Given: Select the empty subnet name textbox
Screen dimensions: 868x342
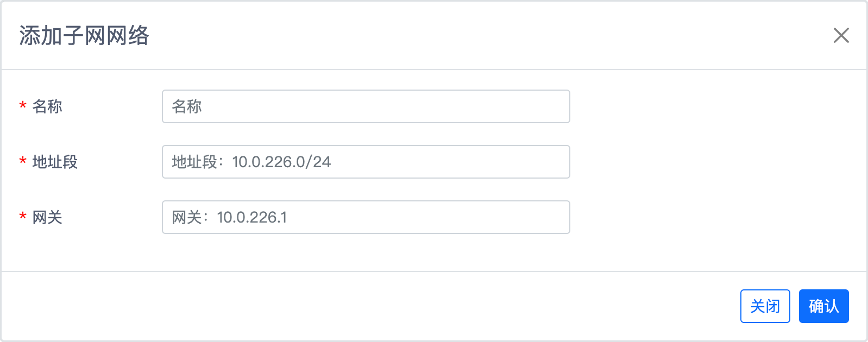Looking at the screenshot, I should (x=366, y=106).
